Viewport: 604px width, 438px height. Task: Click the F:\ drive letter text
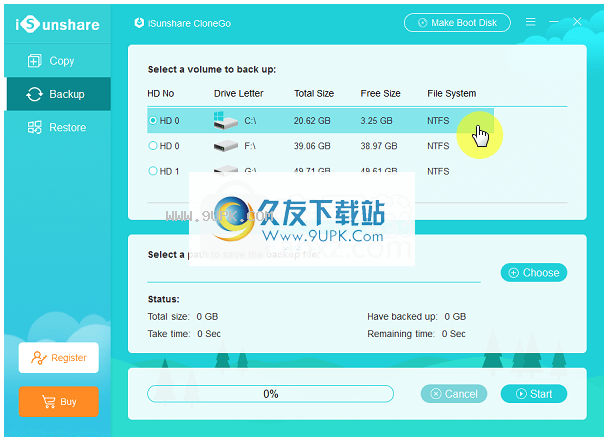pos(250,146)
